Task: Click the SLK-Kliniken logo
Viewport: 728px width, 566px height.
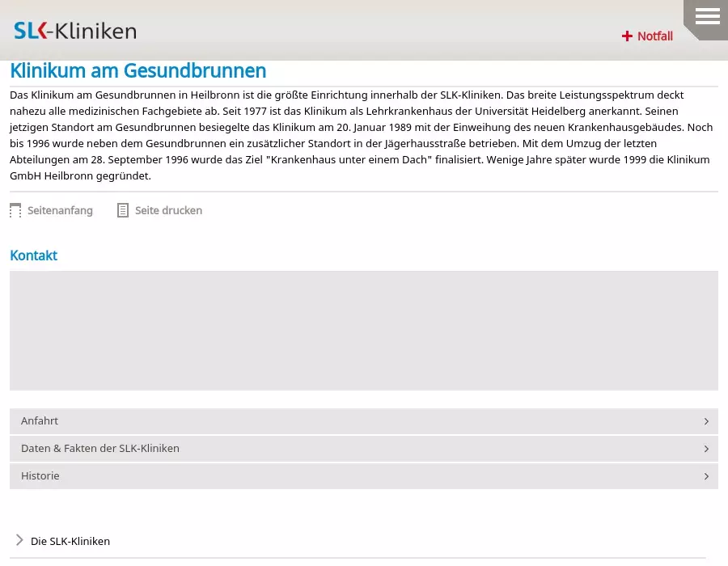Action: tap(75, 32)
